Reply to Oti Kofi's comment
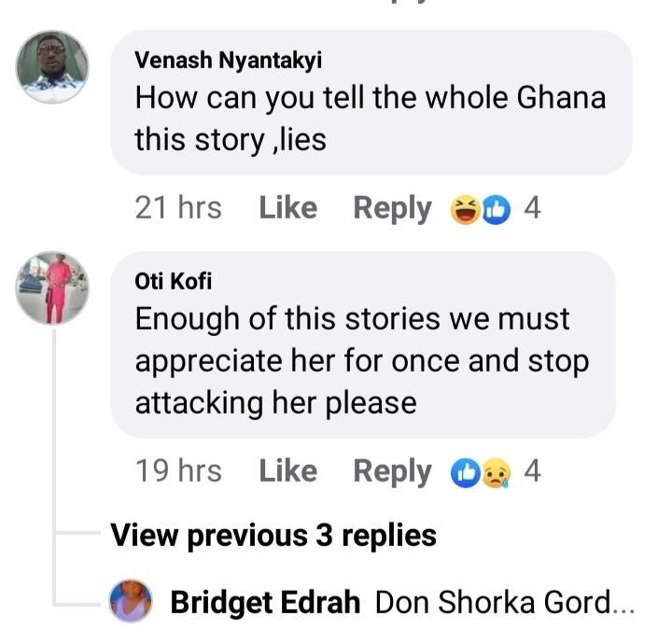Image resolution: width=672 pixels, height=644 pixels. 392,472
